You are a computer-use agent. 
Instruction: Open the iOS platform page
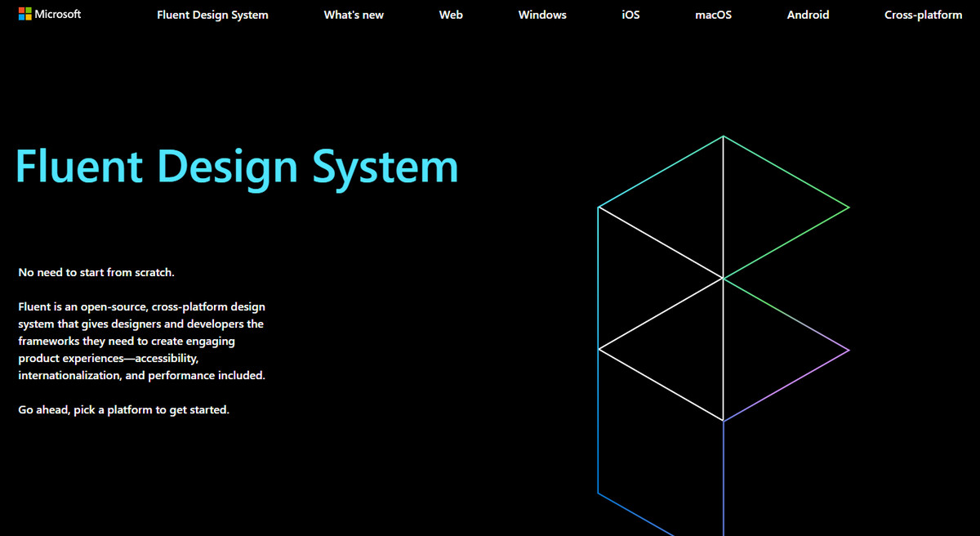click(x=630, y=15)
